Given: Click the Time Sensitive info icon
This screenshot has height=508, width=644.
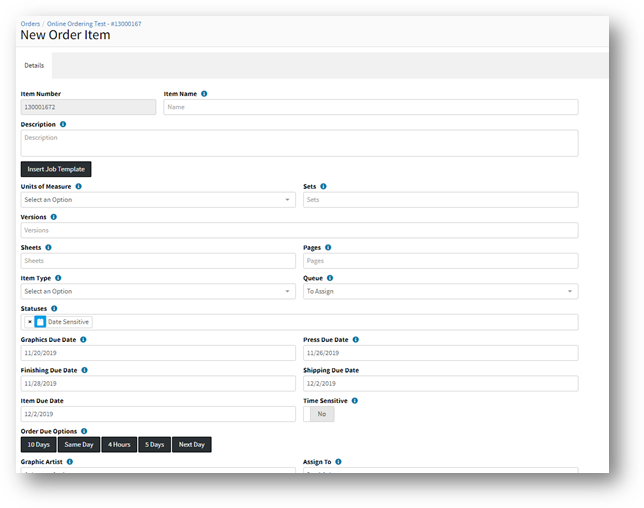Looking at the screenshot, I should 354,400.
